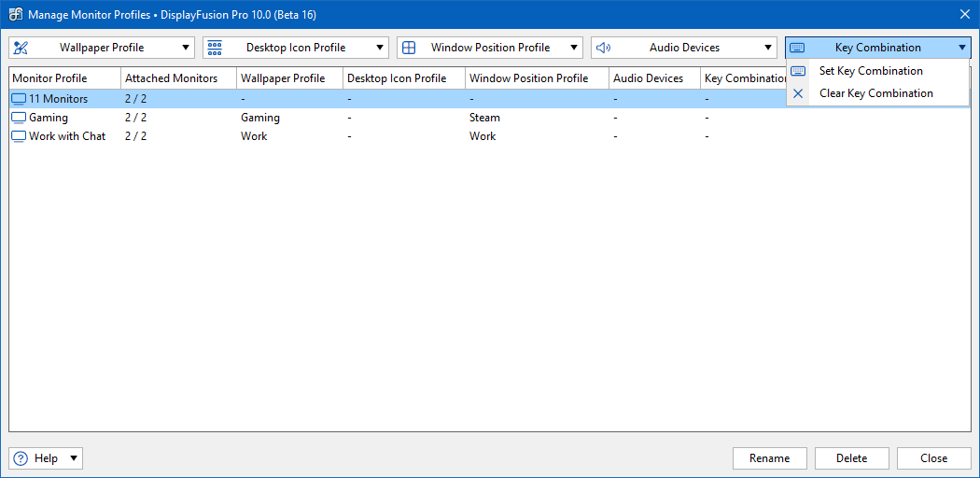This screenshot has height=478, width=980.
Task: Open the Audio Devices dropdown
Action: (x=684, y=48)
